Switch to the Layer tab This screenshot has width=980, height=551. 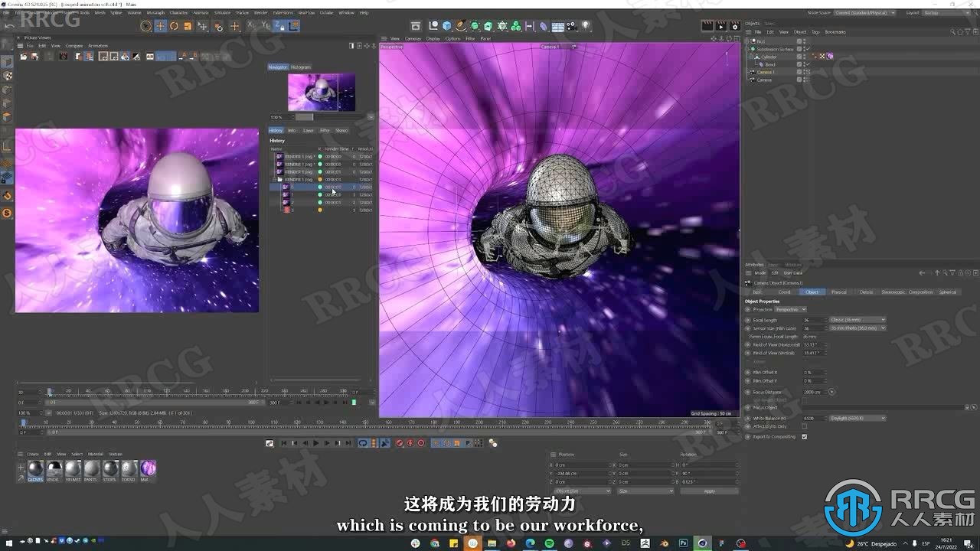coord(309,130)
